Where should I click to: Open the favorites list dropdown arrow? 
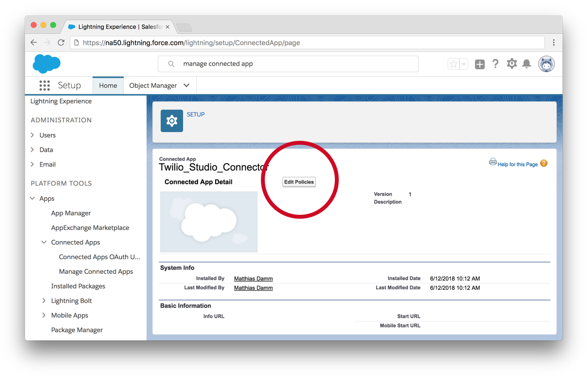464,64
